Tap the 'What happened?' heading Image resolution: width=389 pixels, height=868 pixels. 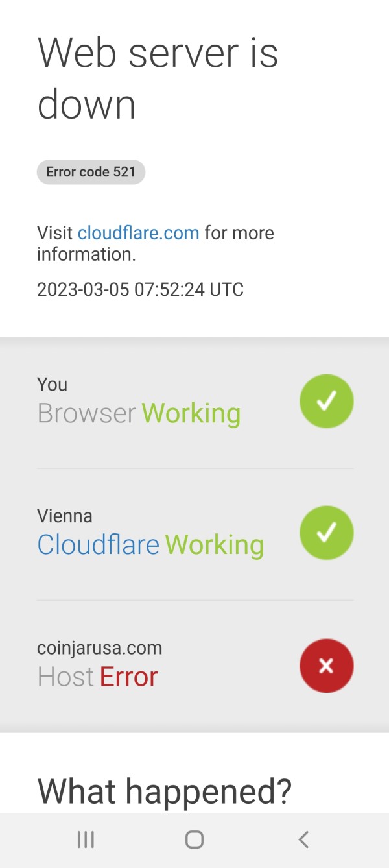click(x=165, y=791)
